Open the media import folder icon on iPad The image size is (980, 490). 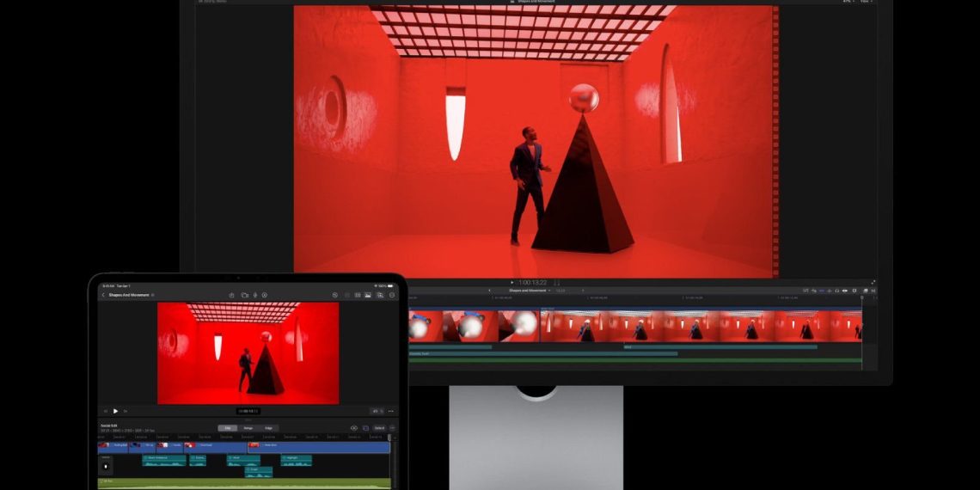[244, 295]
